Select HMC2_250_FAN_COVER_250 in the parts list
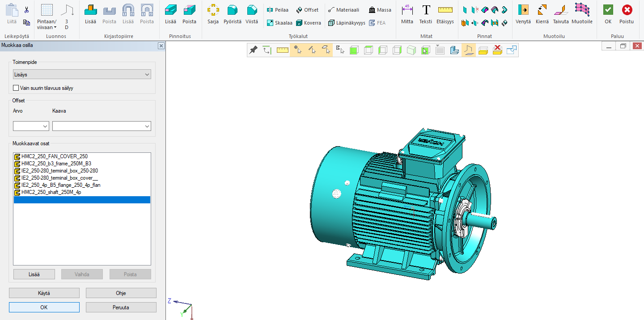Screen dimensions: 644x320 [x=54, y=156]
